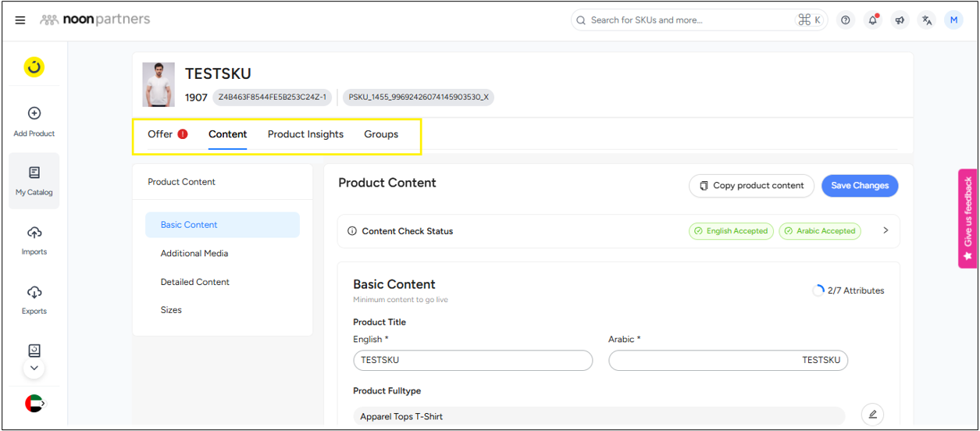This screenshot has height=431, width=980.
Task: Click the announcements megaphone icon
Action: 900,20
